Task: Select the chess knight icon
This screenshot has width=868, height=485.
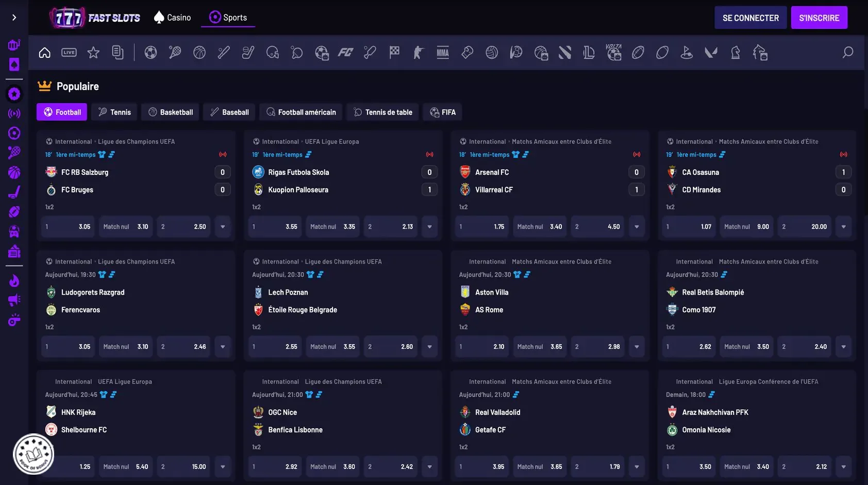Action: 736,53
